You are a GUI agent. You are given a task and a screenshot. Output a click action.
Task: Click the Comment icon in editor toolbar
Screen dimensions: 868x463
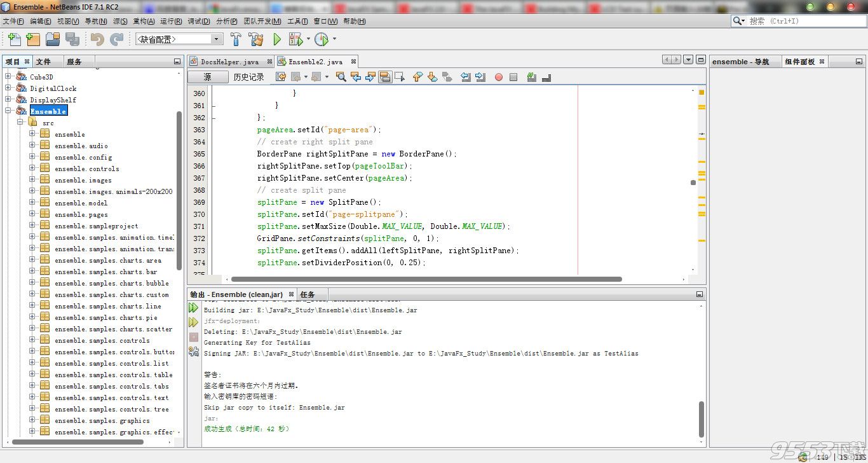click(x=532, y=77)
